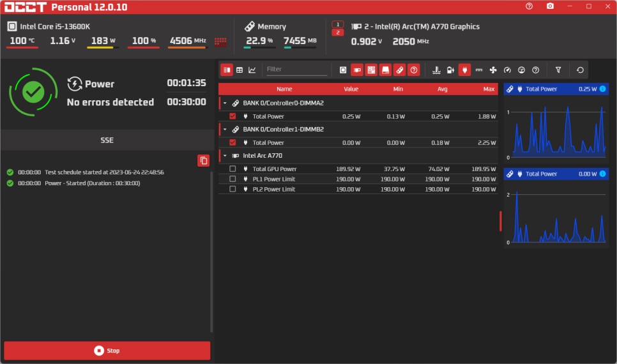Viewport: 617px width, 364px height.
Task: Reset sensor values with the circular arrow icon
Action: (580, 70)
